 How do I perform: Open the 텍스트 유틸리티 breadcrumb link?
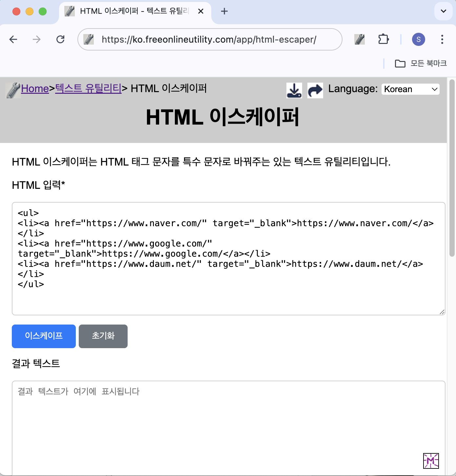(88, 89)
